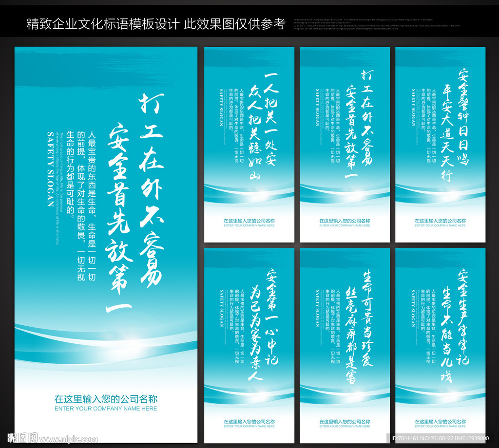Click the slogan line 众人把关稳如山
Image resolution: width=499 pixels, height=448 pixels.
(x=255, y=132)
